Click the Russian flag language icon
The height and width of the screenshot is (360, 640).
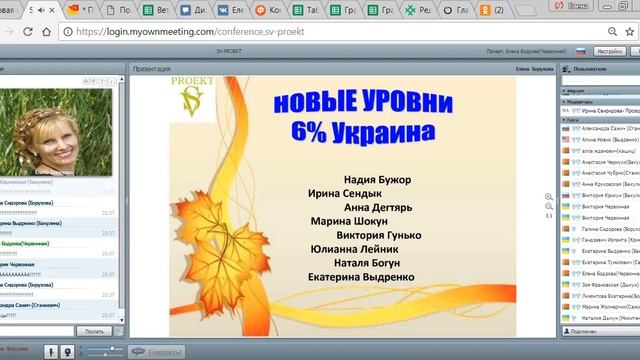tap(581, 51)
